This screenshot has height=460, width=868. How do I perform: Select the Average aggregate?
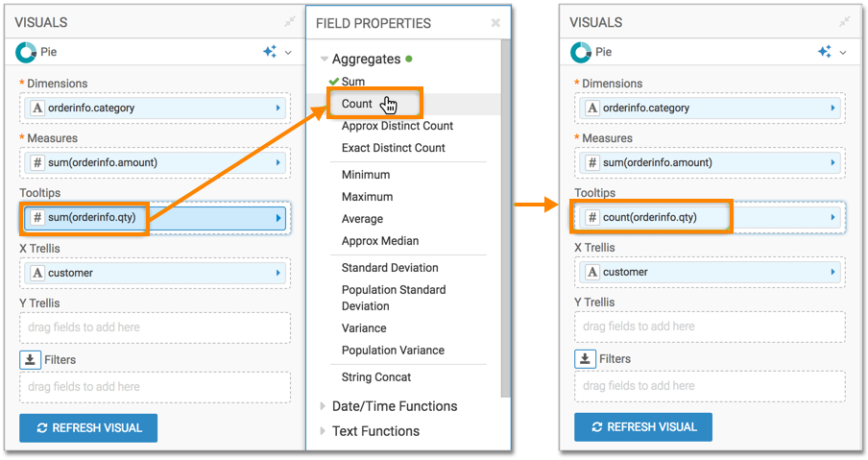pyautogui.click(x=363, y=219)
